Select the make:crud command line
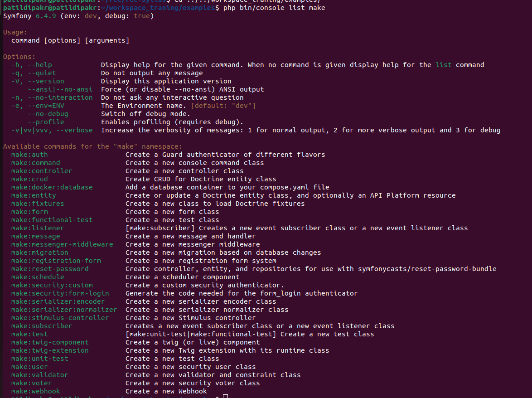This screenshot has width=532, height=398. tap(29, 179)
